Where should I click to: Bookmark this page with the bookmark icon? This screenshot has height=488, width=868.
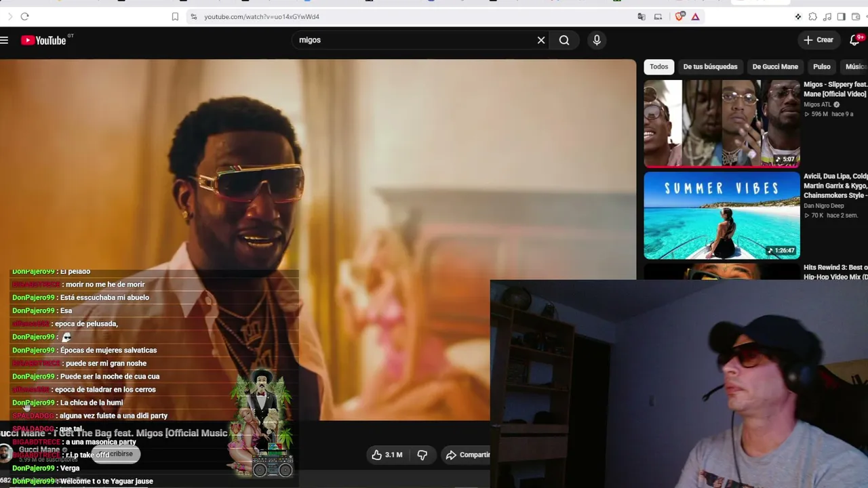tap(175, 16)
